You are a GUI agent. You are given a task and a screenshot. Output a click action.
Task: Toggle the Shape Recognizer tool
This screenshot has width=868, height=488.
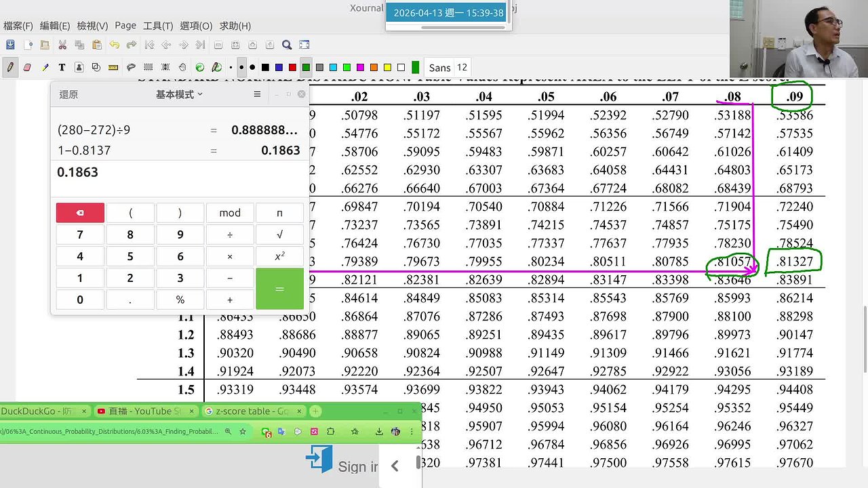pyautogui.click(x=96, y=67)
